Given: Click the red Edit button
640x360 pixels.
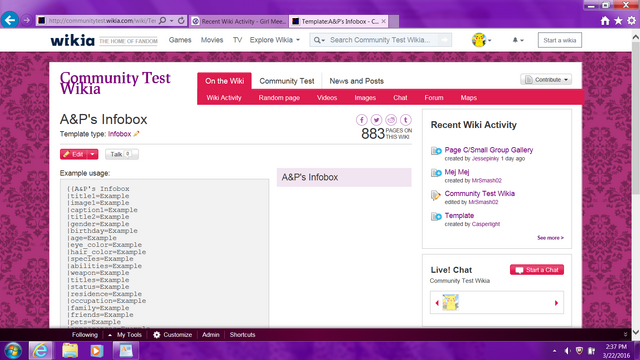Looking at the screenshot, I should tap(74, 154).
